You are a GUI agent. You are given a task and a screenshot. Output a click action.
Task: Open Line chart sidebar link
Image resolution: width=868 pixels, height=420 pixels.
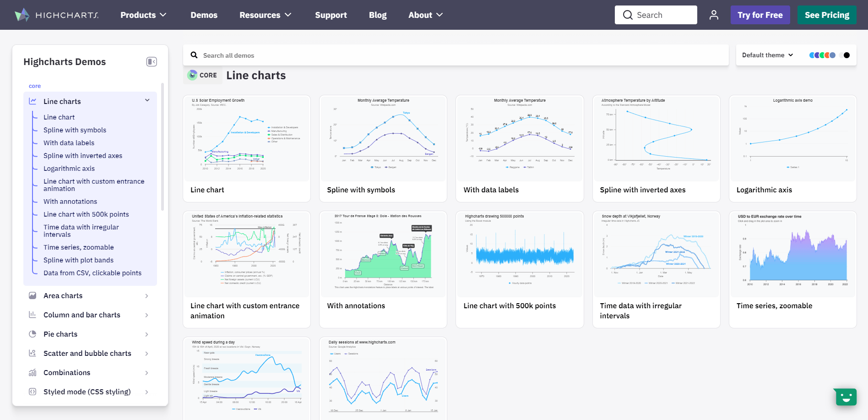[x=59, y=117]
